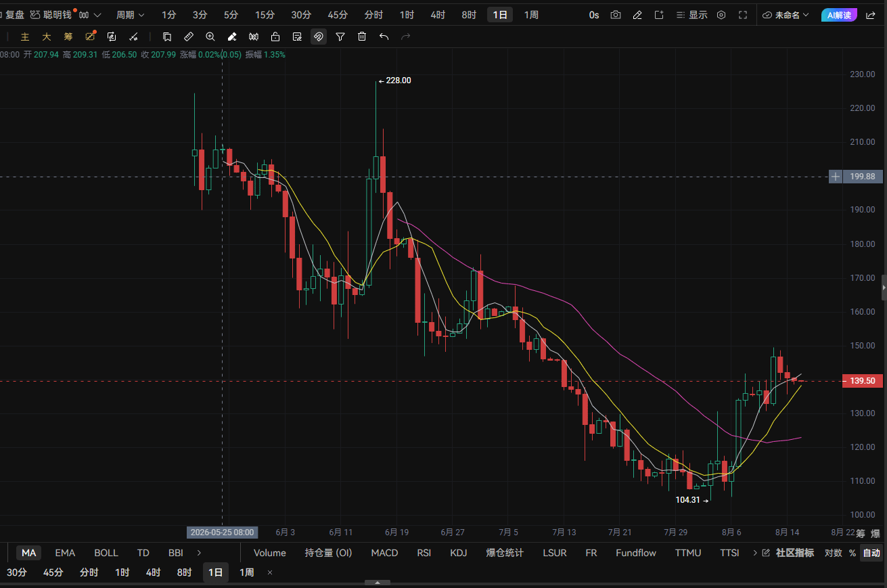Click the pencil edit icon in top bar
This screenshot has width=887, height=588.
click(x=637, y=15)
